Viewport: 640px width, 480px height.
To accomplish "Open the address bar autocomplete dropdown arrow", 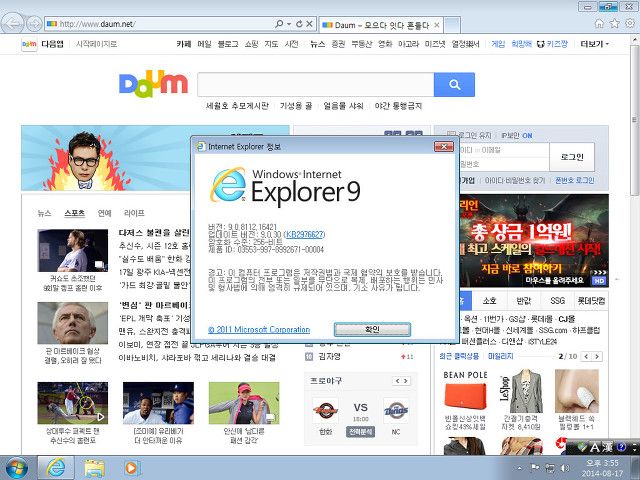I will [x=289, y=24].
